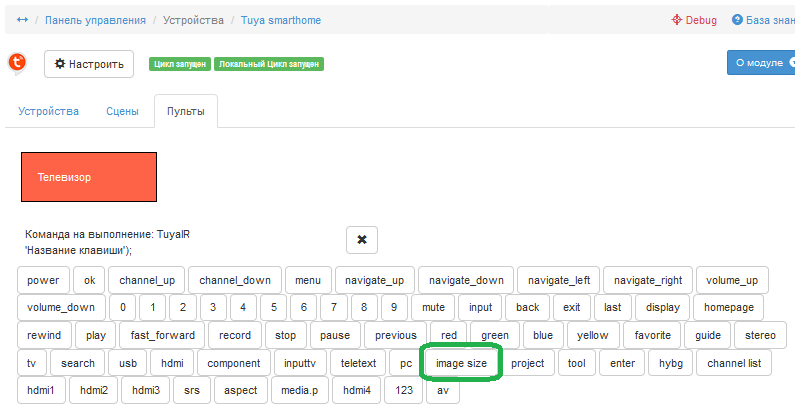Click the red color key
Image resolution: width=795 pixels, height=416 pixels.
(449, 335)
